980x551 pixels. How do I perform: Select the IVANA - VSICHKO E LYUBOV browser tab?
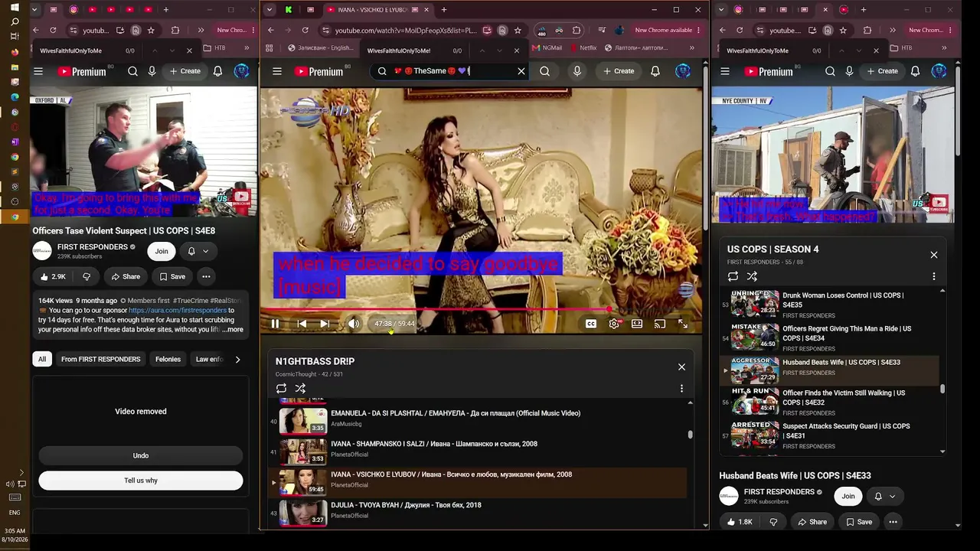click(x=376, y=10)
